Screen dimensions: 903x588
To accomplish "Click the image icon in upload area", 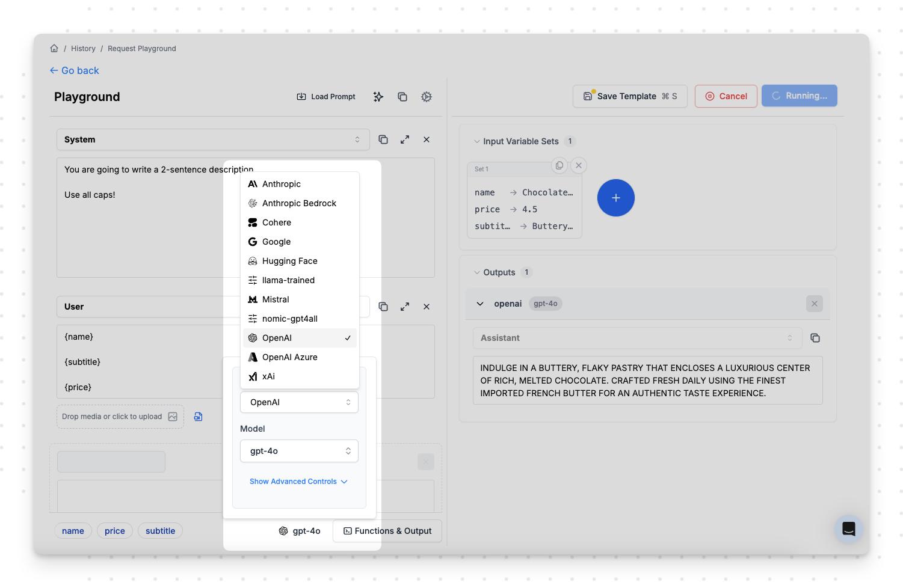I will [x=173, y=417].
